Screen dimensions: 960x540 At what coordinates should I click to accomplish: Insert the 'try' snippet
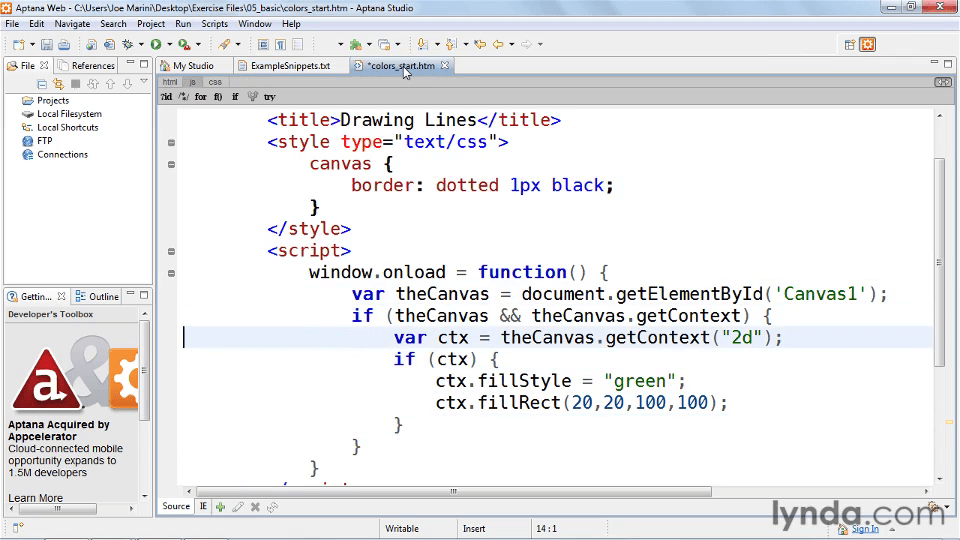[269, 97]
